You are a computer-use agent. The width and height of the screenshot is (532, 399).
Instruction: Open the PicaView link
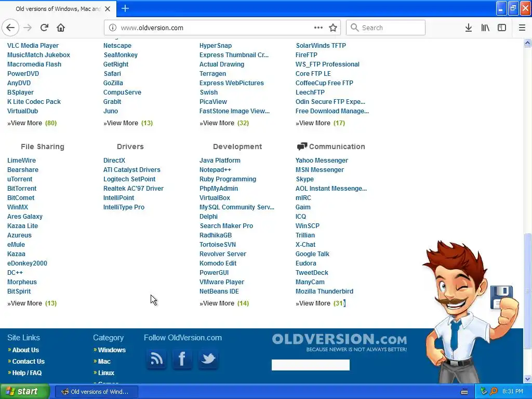(213, 101)
